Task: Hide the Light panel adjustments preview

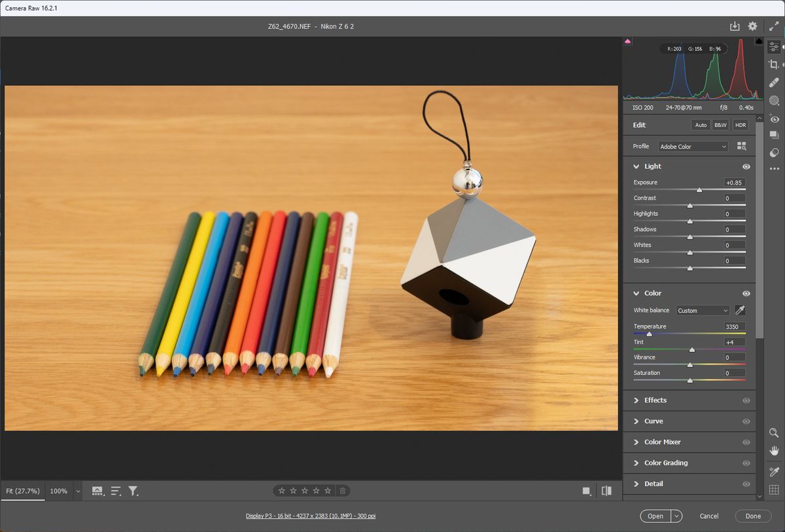Action: 746,167
